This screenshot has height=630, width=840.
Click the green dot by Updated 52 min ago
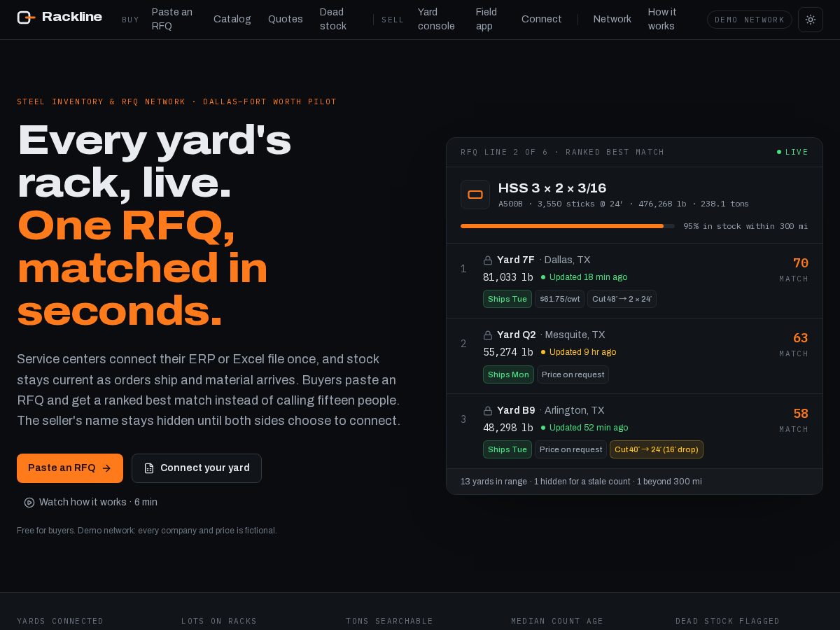tap(543, 428)
